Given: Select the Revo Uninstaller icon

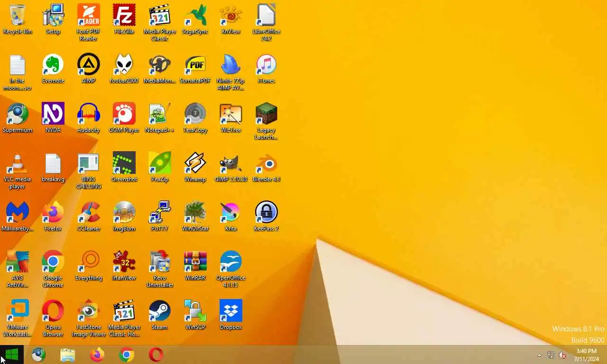Looking at the screenshot, I should (x=160, y=262).
